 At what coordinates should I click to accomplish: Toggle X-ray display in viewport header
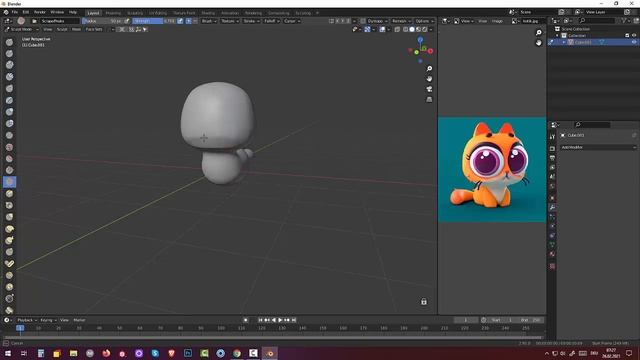[x=397, y=29]
